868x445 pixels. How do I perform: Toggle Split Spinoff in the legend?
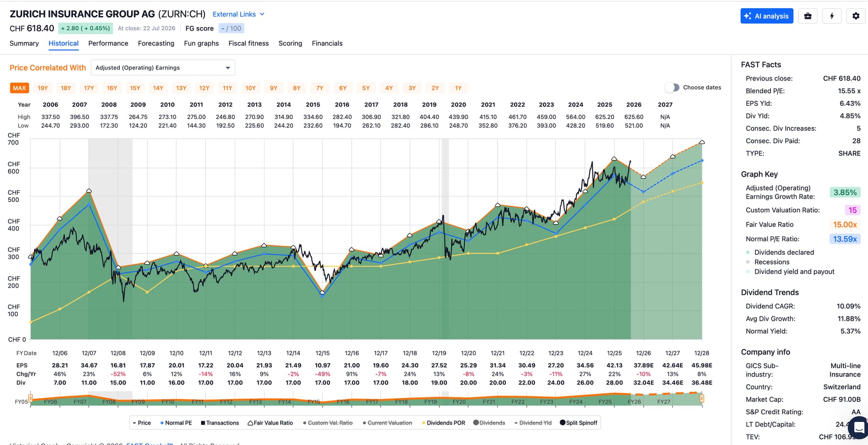tap(579, 423)
